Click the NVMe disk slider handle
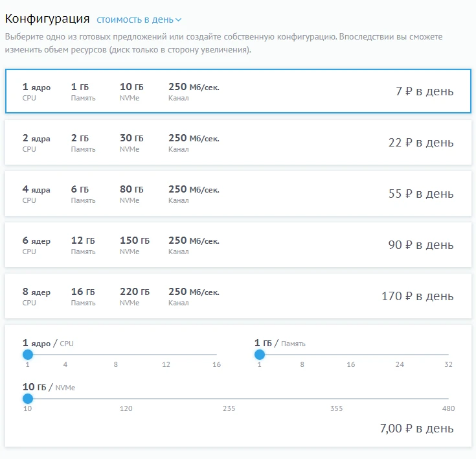Image resolution: width=476 pixels, height=459 pixels. pyautogui.click(x=28, y=399)
